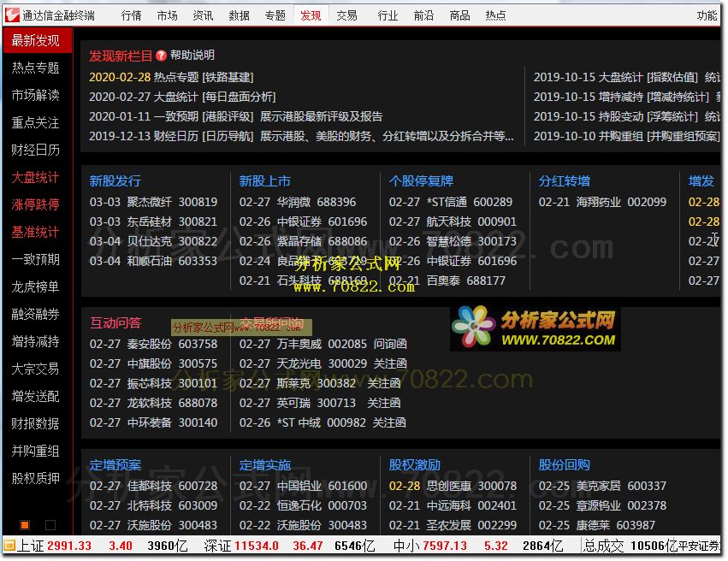Click the 通达信金融终端 logo icon

point(12,15)
